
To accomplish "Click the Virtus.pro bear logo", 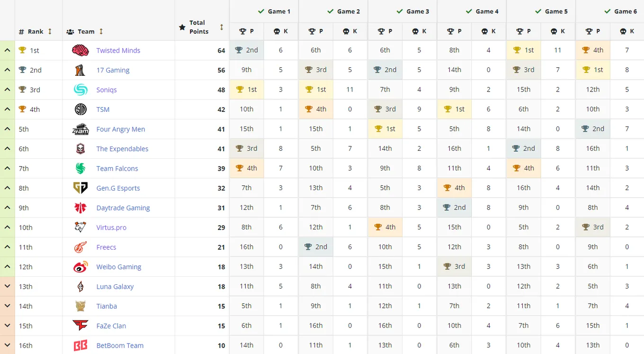I will click(x=80, y=227).
